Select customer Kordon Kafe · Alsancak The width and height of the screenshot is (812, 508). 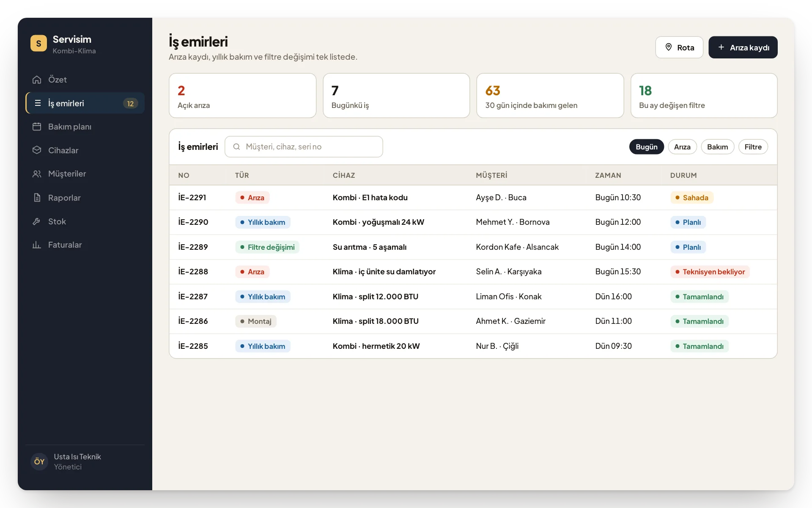pos(517,247)
